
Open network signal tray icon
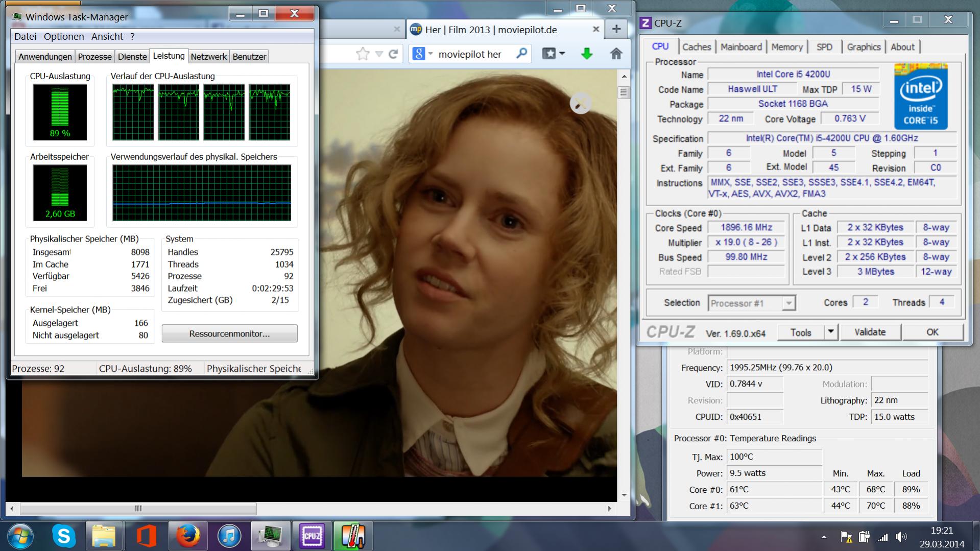[x=882, y=537]
